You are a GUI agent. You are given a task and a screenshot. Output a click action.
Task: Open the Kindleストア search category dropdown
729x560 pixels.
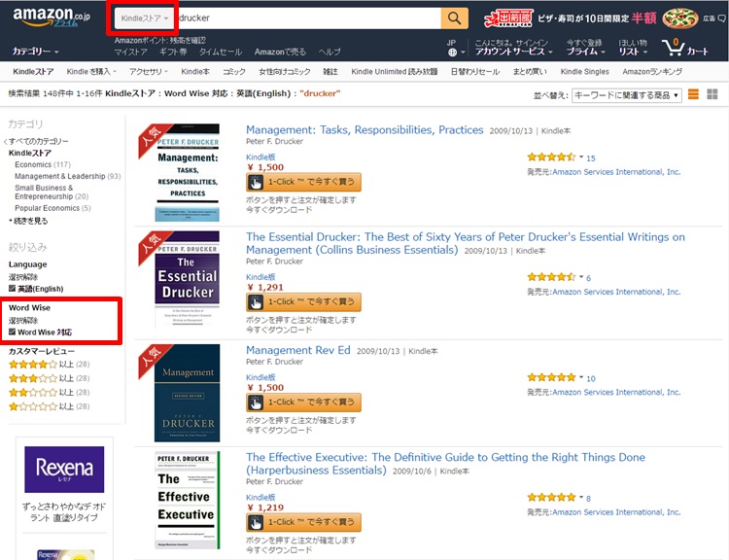(x=144, y=18)
